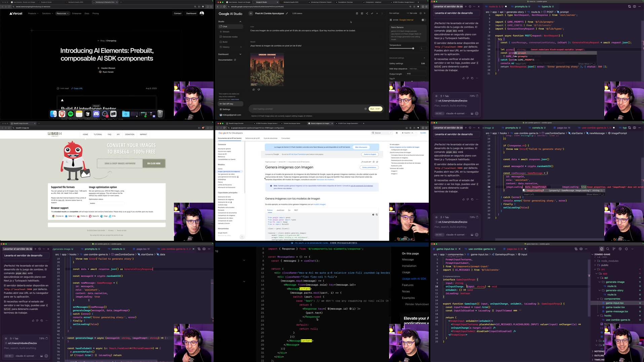This screenshot has width=644, height=362.
Task: Open Settings gear in AI Studio sidebar
Action: (x=225, y=109)
